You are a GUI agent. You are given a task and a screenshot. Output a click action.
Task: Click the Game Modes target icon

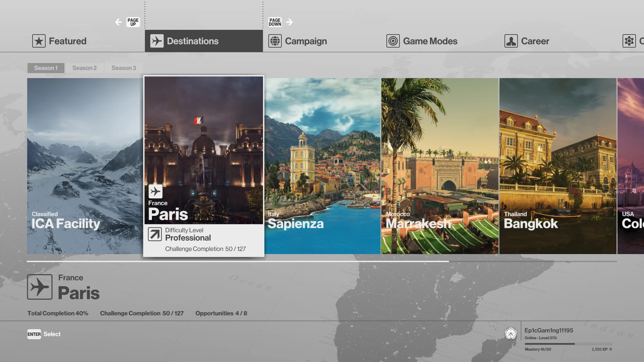[393, 41]
